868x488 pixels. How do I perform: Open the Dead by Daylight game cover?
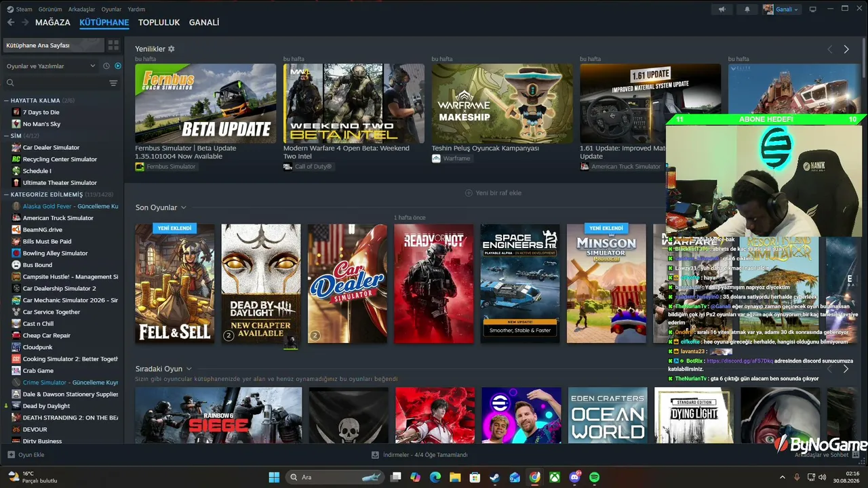[x=261, y=283]
